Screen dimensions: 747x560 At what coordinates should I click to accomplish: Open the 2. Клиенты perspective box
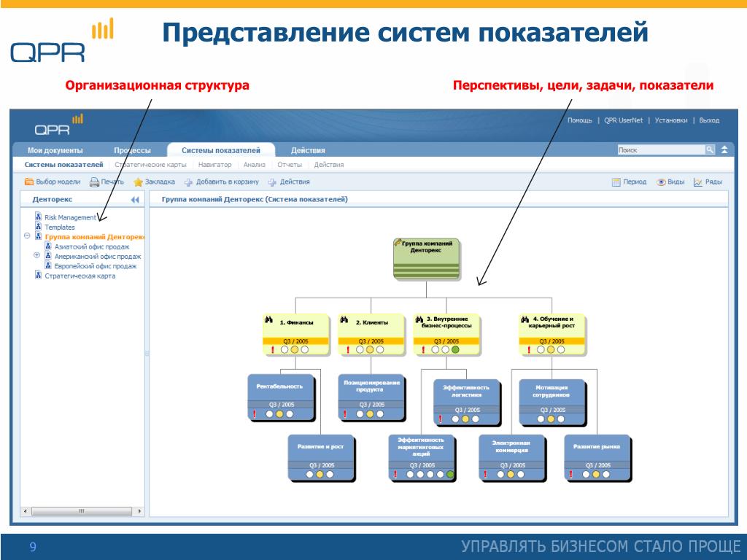point(371,334)
